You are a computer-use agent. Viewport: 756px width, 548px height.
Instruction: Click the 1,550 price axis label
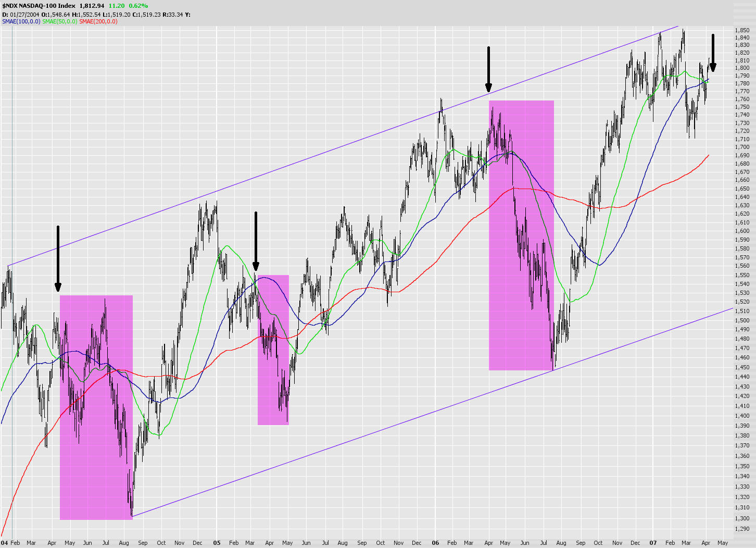(742, 275)
